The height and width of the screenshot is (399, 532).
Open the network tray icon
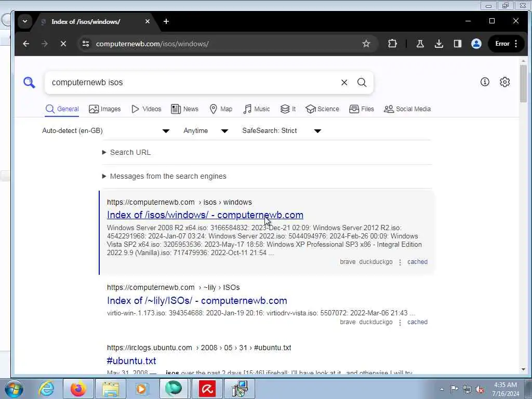pyautogui.click(x=467, y=390)
